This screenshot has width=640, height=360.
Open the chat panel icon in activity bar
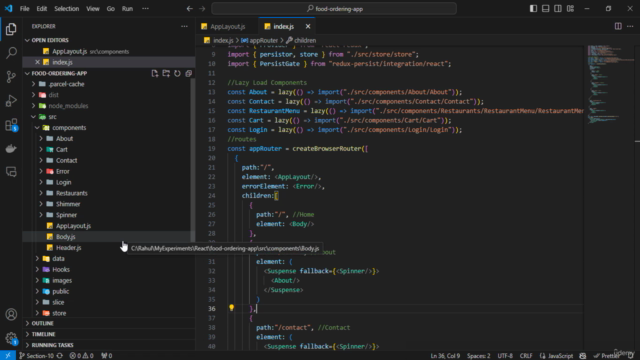click(x=11, y=172)
